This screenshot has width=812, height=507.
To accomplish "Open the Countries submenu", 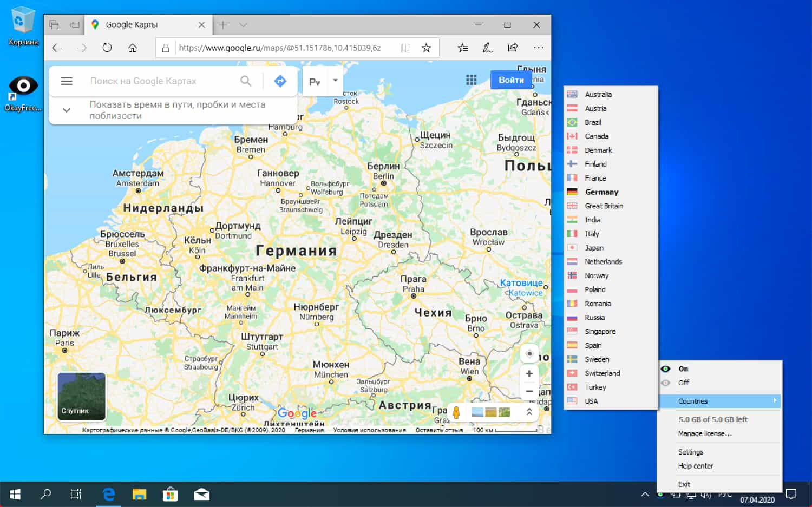I will 721,401.
